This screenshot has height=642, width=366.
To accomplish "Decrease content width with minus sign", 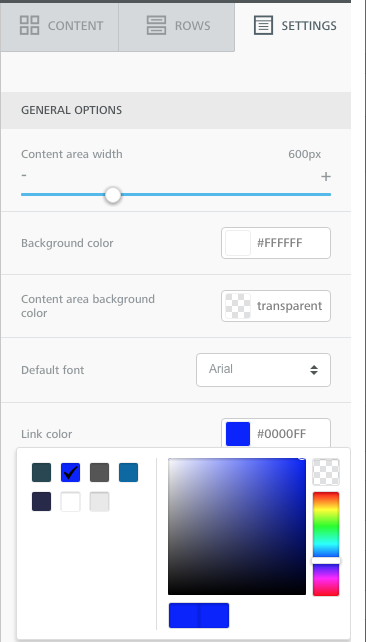I will click(25, 176).
